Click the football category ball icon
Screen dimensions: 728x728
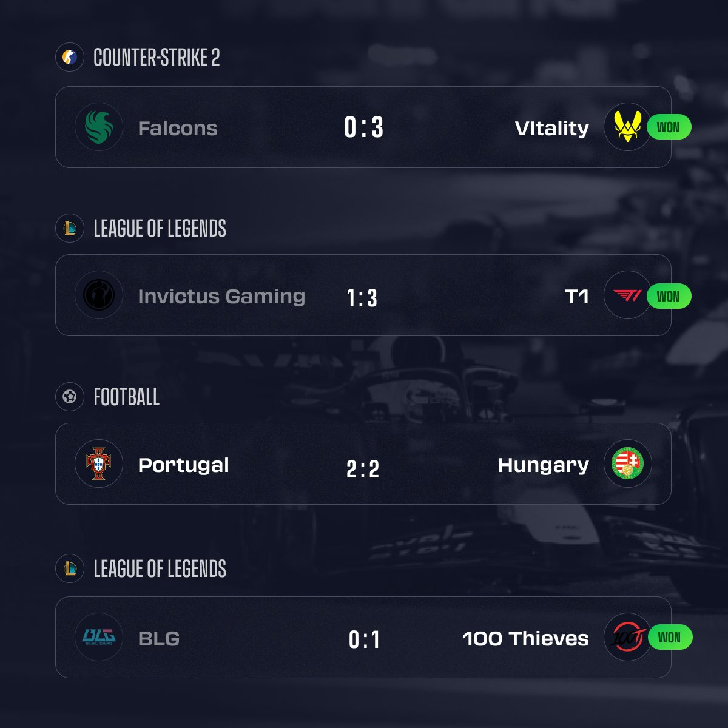[x=69, y=397]
